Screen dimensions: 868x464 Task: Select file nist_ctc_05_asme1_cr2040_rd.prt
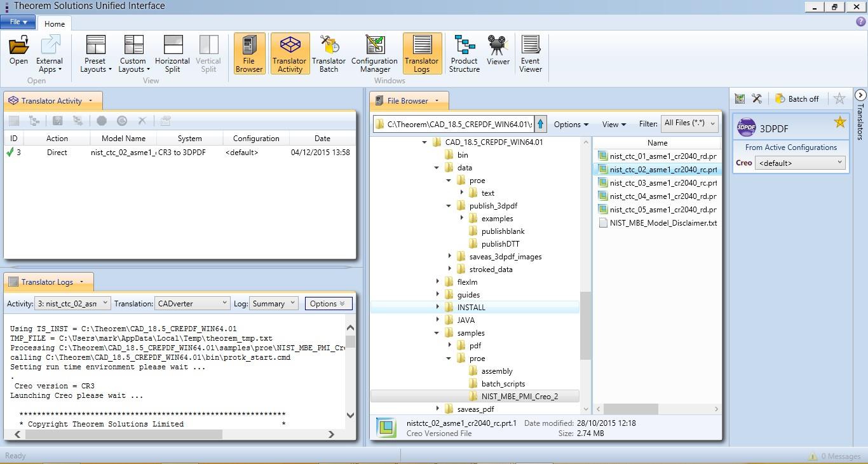657,209
